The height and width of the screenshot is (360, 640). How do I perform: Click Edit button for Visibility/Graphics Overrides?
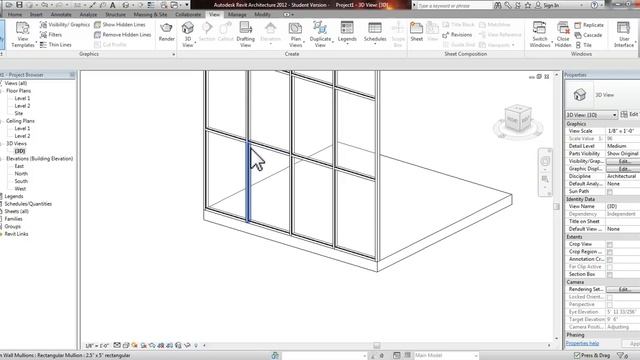(x=623, y=161)
